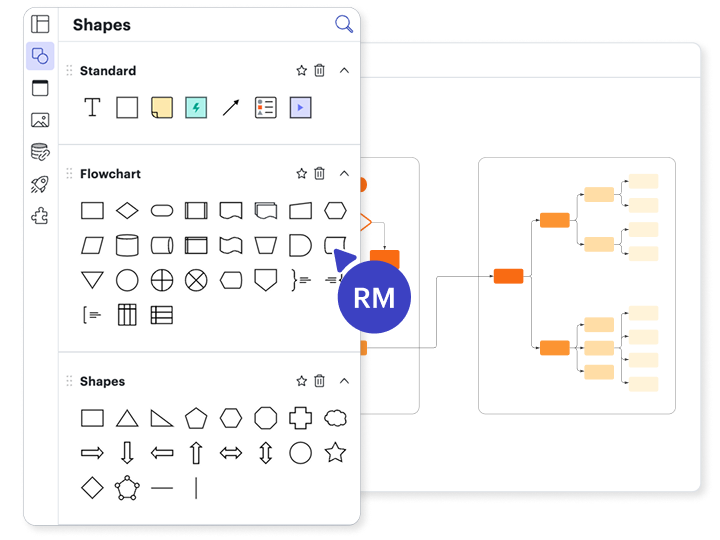Image resolution: width=720 pixels, height=540 pixels.
Task: Collapse the Standard section chevron
Action: (344, 71)
